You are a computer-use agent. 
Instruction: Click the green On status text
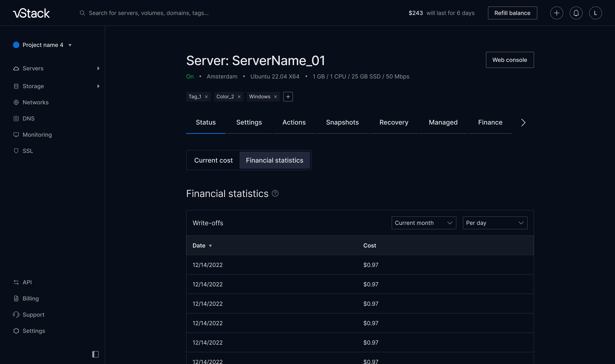tap(190, 76)
